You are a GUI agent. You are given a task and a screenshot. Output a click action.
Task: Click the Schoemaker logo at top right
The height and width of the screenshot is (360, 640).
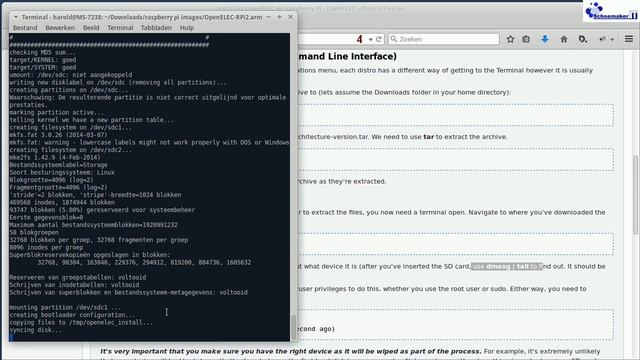tap(611, 11)
